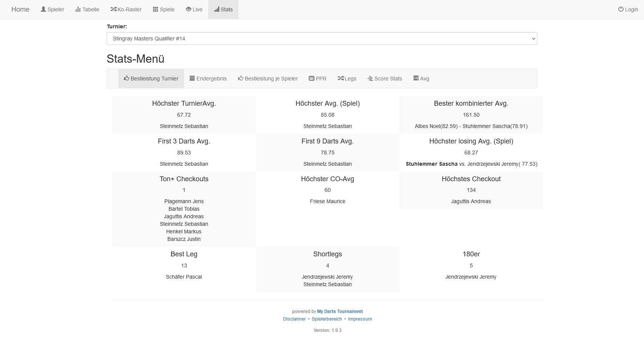This screenshot has height=350, width=644.
Task: Select the Bestleistung Turnier tab
Action: point(151,79)
